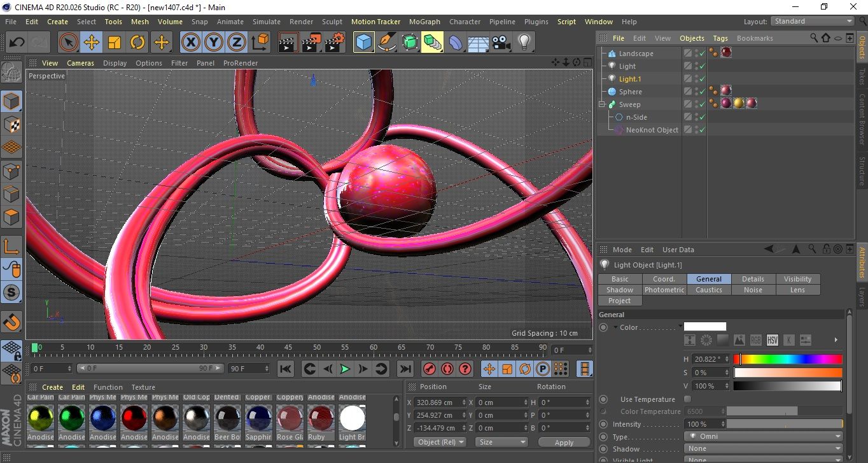Toggle the X-axis lock icon
The width and height of the screenshot is (868, 463).
click(x=190, y=43)
